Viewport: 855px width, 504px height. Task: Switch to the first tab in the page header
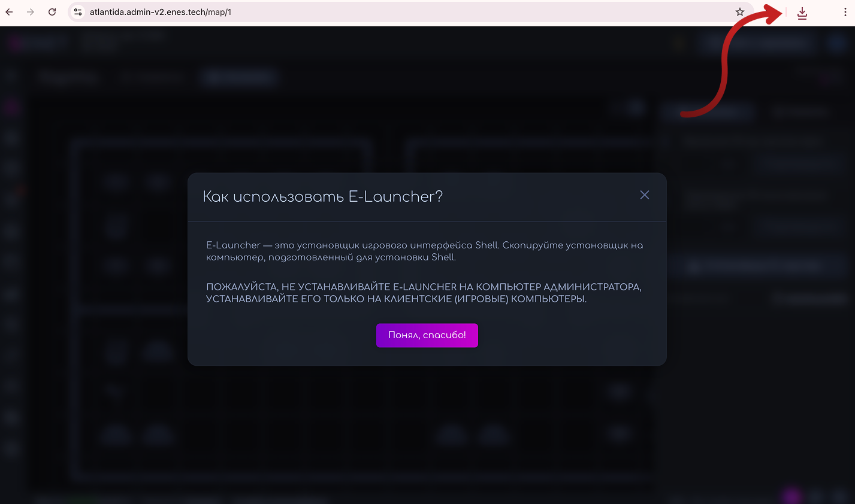[68, 77]
